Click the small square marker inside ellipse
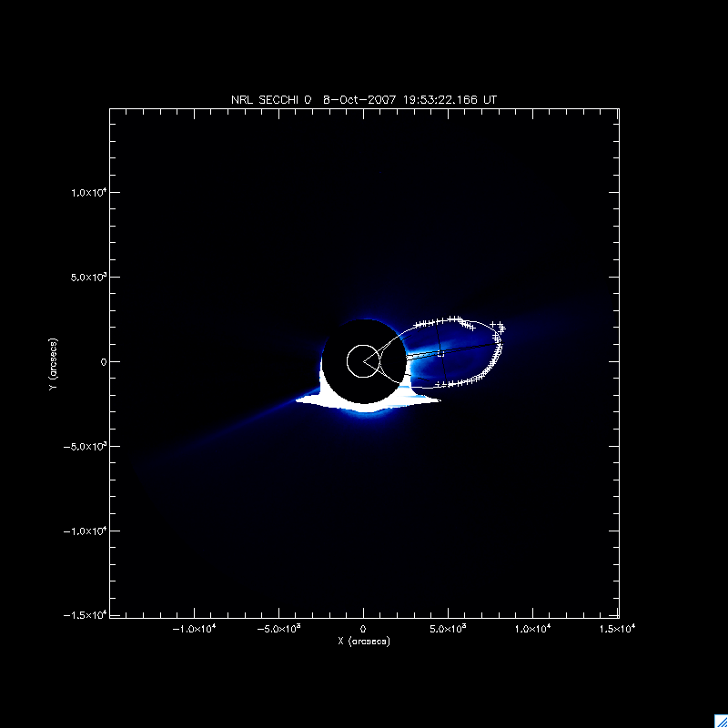Image resolution: width=728 pixels, height=728 pixels. [x=441, y=353]
